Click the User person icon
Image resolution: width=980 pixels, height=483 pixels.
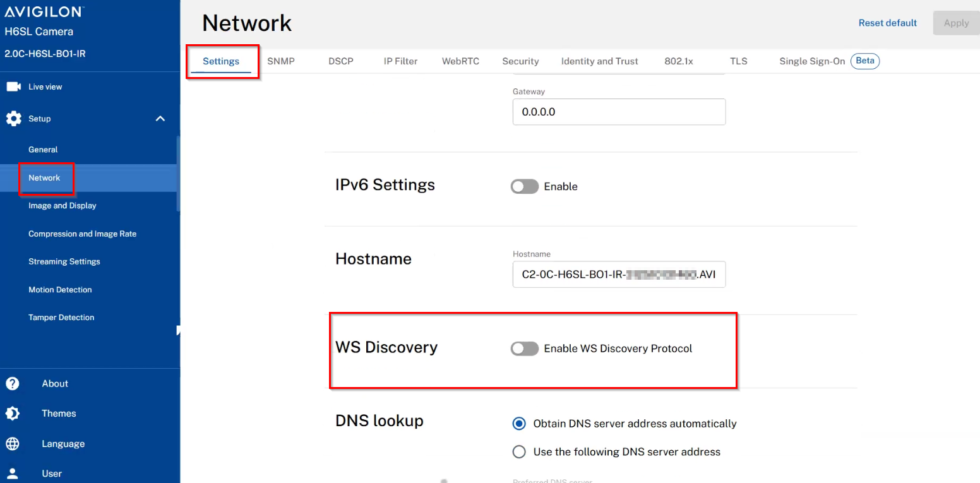tap(12, 474)
